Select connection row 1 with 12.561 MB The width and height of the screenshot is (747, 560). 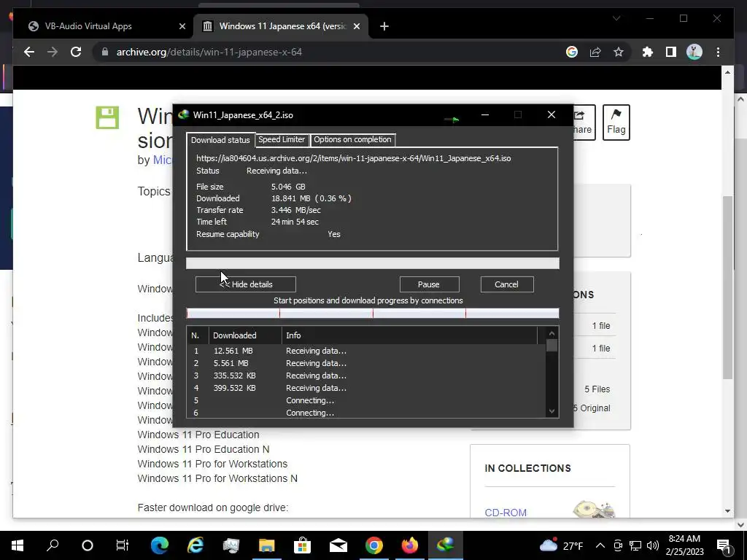tap(366, 351)
